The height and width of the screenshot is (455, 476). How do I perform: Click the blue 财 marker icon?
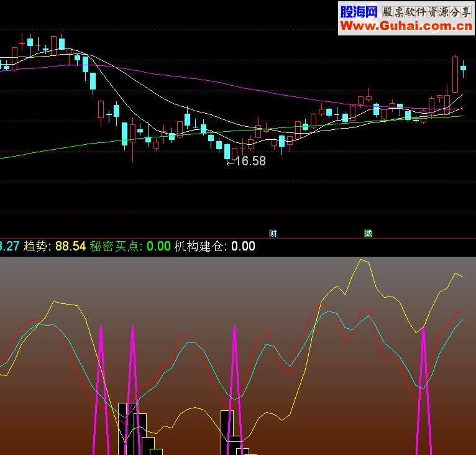click(x=273, y=233)
